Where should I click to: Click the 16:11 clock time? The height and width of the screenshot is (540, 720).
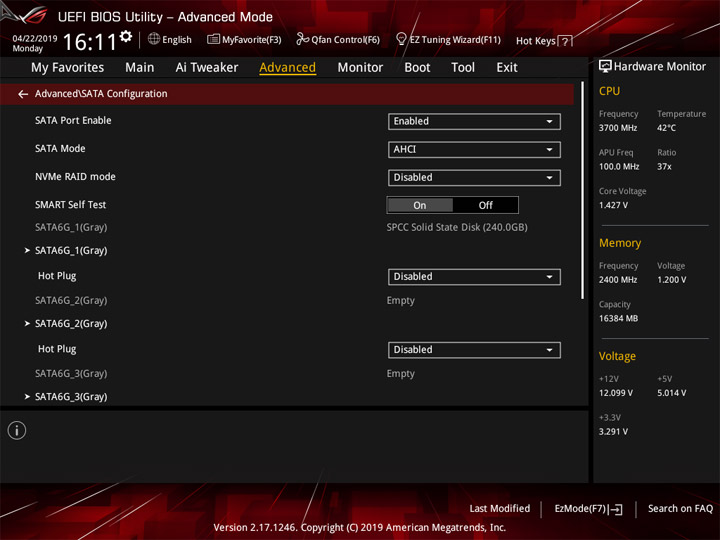(90, 42)
